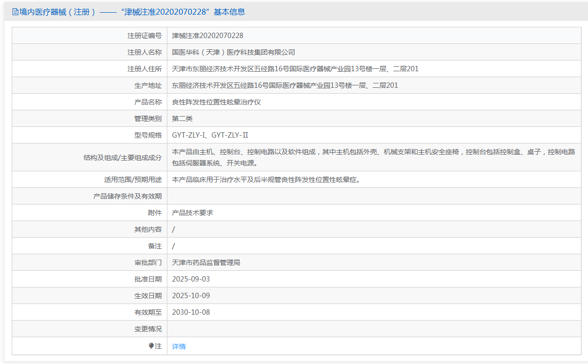Click the 注册人住所 address value
This screenshot has width=588, height=364.
pyautogui.click(x=295, y=69)
